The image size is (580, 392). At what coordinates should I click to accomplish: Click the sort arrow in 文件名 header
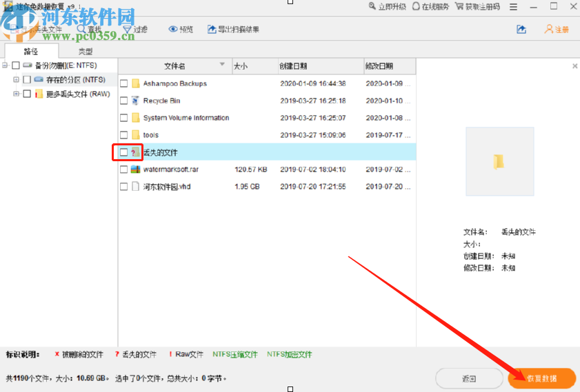coord(222,64)
